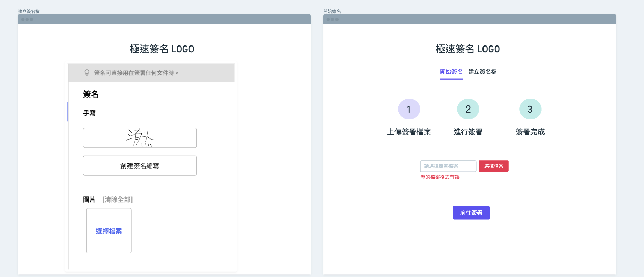Image resolution: width=644 pixels, height=277 pixels.
Task: Click the logo above the 開始簽名 tab
Action: (467, 49)
